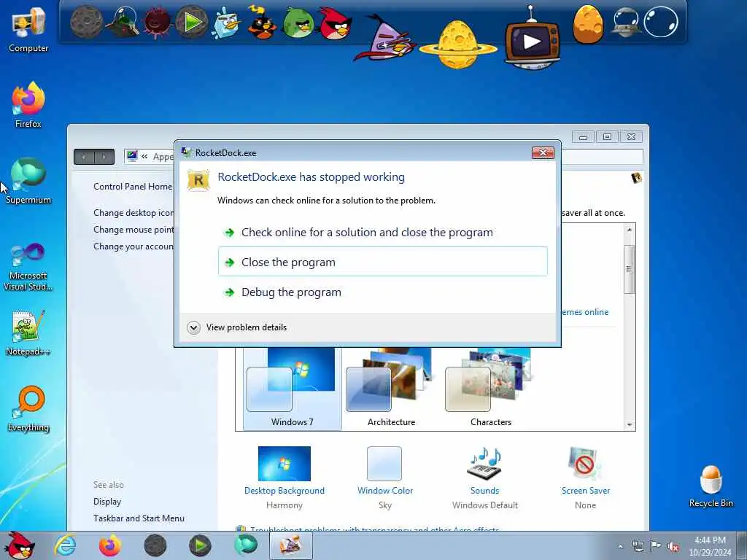747x560 pixels.
Task: Click the green pig in space helmet dock icon
Action: (122, 22)
